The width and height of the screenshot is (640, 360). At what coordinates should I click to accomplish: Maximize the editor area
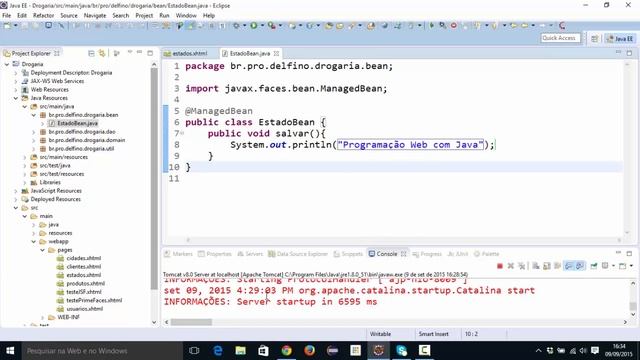click(629, 53)
